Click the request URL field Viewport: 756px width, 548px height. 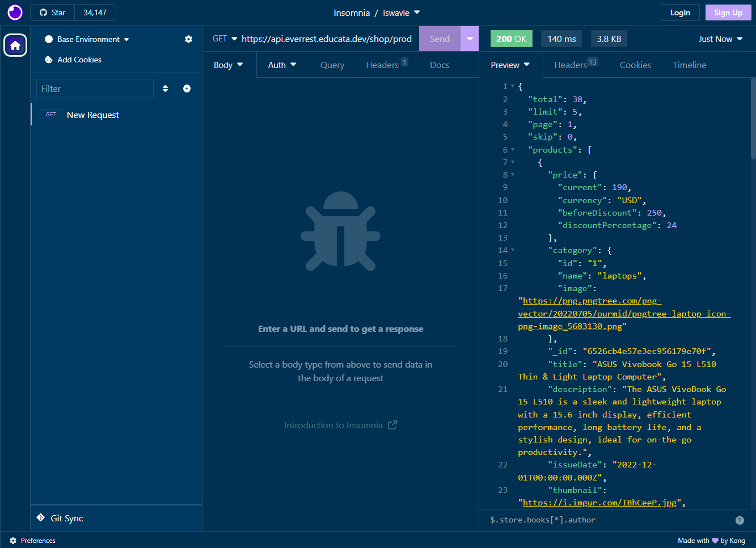pos(327,39)
